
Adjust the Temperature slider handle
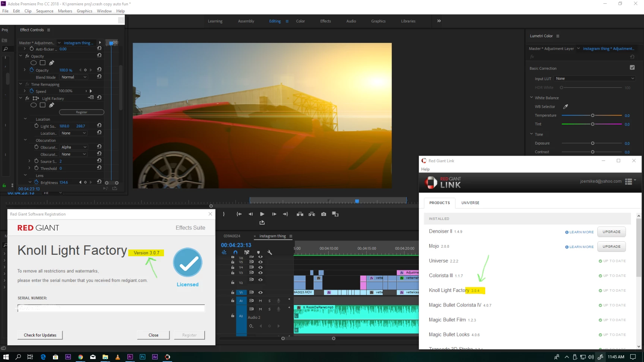click(x=593, y=115)
